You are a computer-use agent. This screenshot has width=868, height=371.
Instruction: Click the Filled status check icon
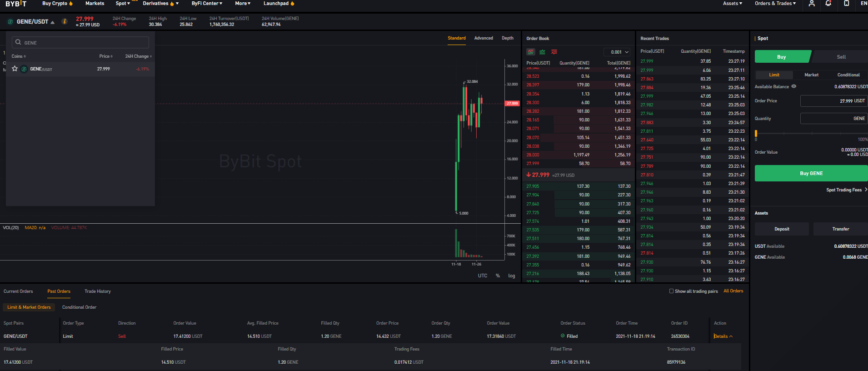click(x=563, y=336)
